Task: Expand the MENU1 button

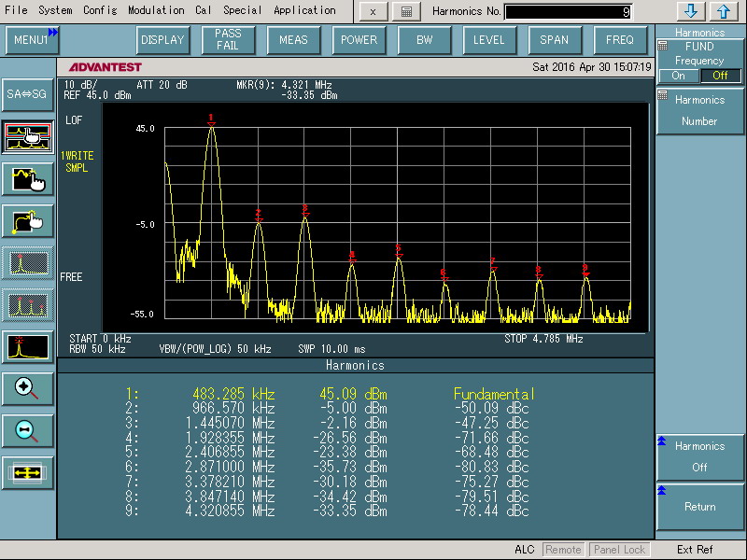Action: click(33, 40)
